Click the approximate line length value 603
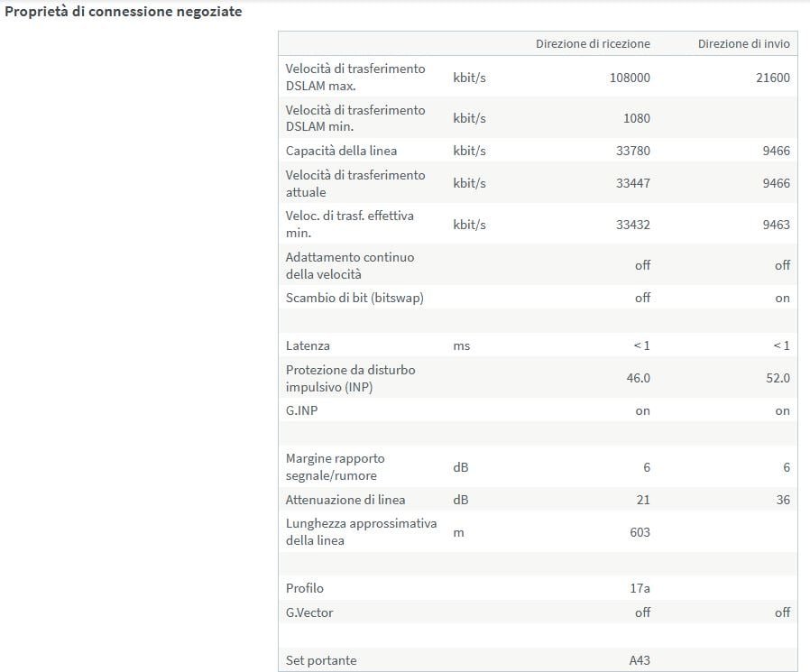810x672 pixels. click(x=640, y=532)
